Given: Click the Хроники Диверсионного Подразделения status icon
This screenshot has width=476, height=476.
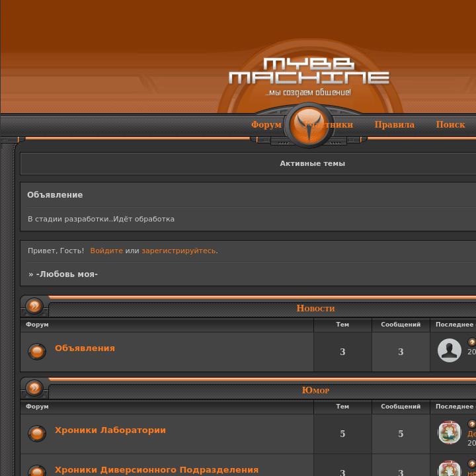Looking at the screenshot, I should pos(37,471).
